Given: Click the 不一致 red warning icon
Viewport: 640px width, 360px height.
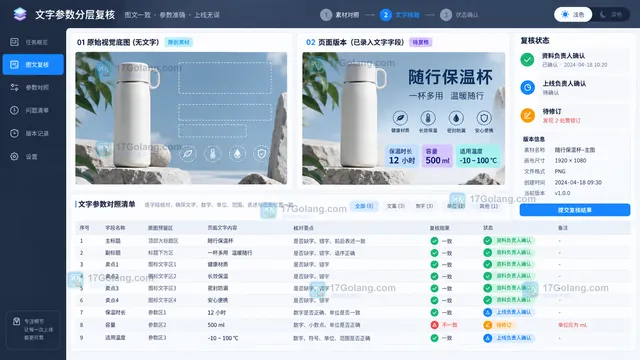Looking at the screenshot, I should pyautogui.click(x=434, y=325).
